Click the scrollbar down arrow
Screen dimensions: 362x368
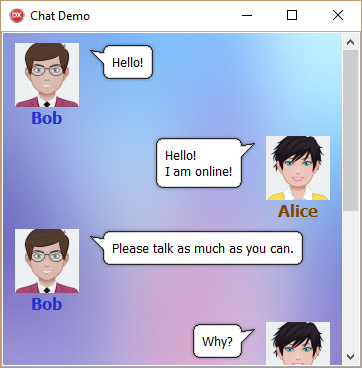tap(350, 357)
